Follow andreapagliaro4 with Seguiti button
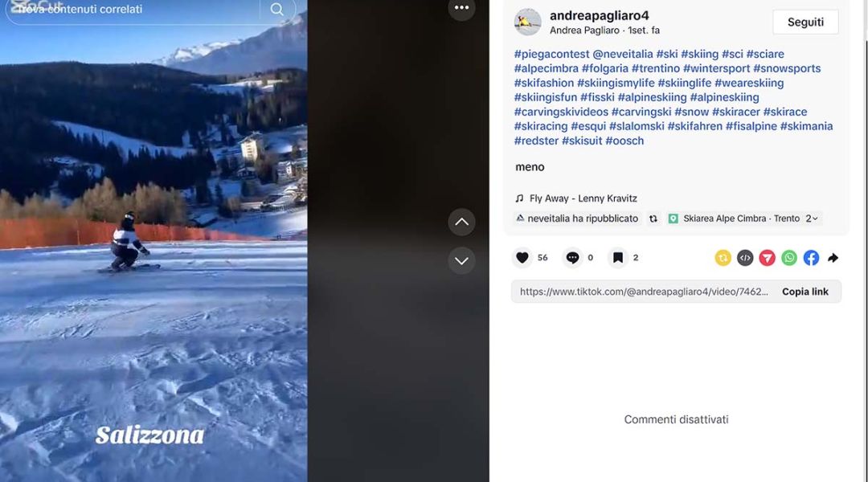This screenshot has width=868, height=482. (x=805, y=22)
